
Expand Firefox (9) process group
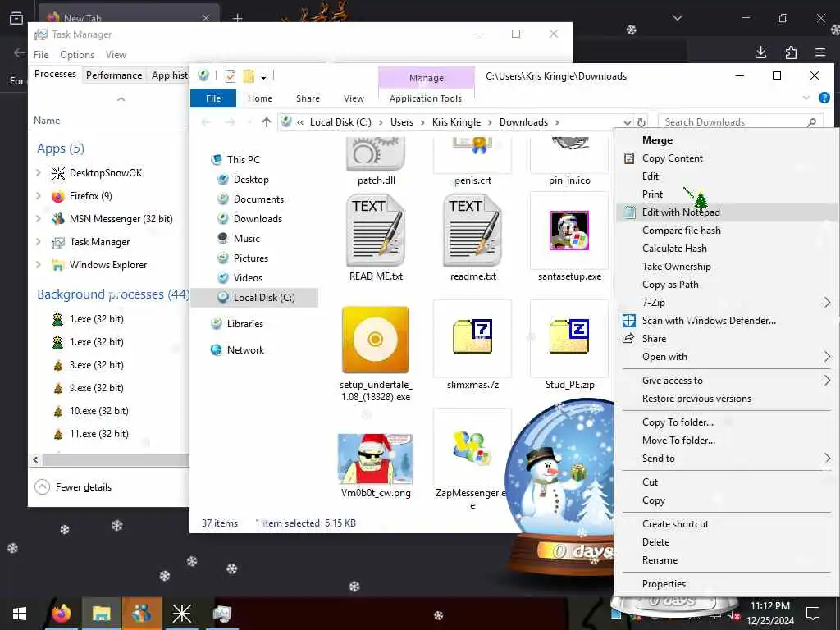(39, 195)
